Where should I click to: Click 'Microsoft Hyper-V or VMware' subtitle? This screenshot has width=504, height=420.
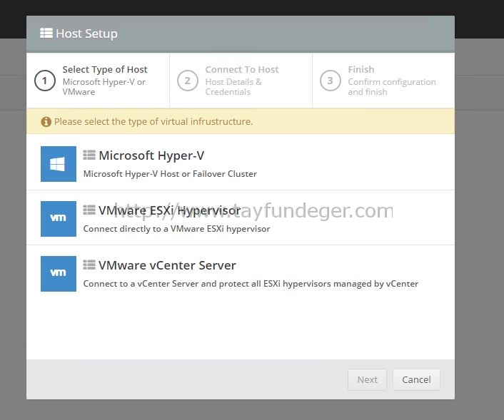coord(104,87)
